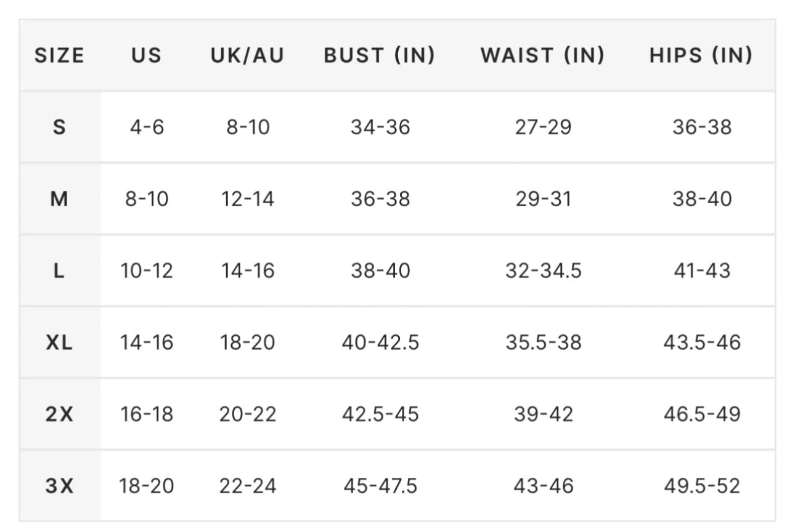795x532 pixels.
Task: Click the waist 32-34.5 cell
Action: [x=544, y=270]
